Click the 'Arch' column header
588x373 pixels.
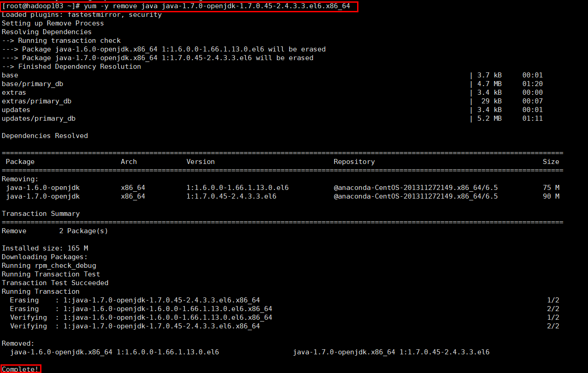129,162
